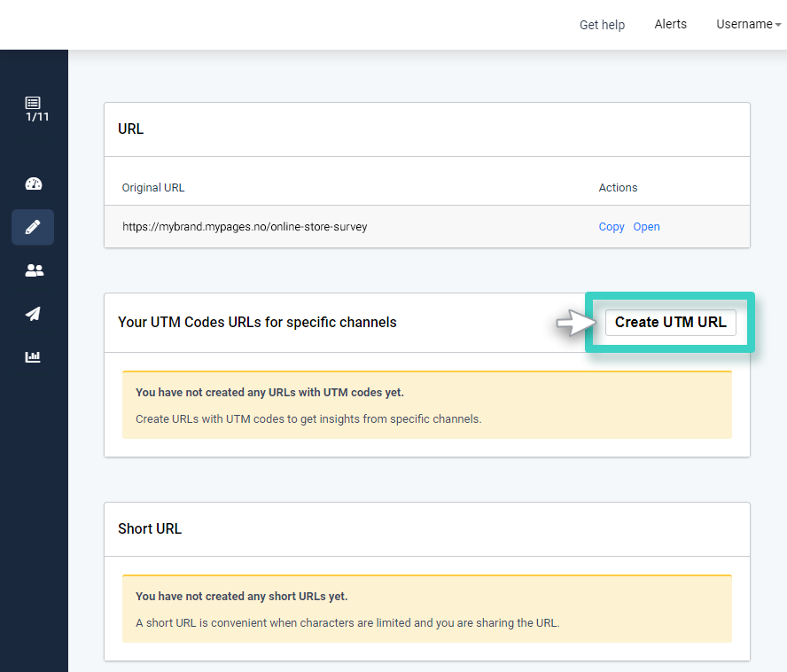View Alerts in the top bar
787x672 pixels.
tap(671, 24)
